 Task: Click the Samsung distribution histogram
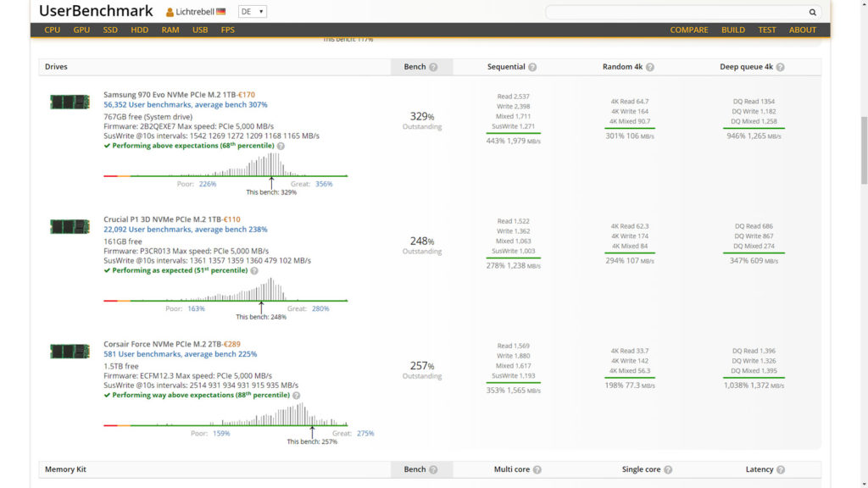point(225,165)
